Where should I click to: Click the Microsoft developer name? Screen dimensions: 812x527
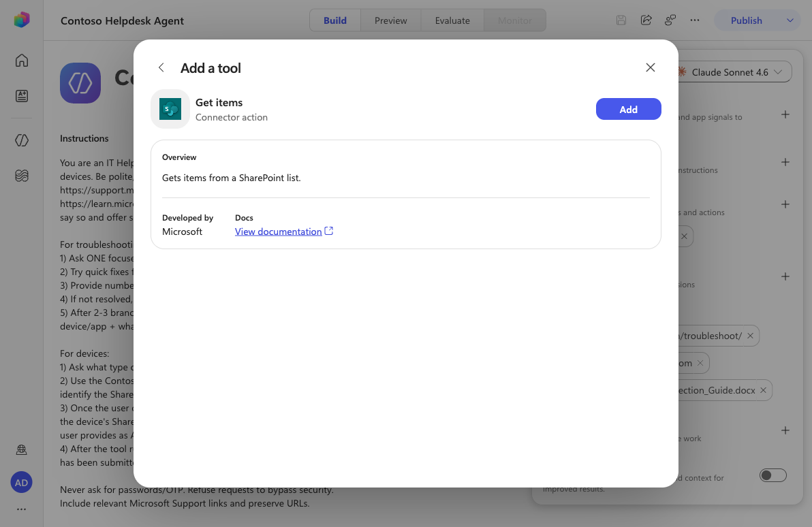click(183, 231)
